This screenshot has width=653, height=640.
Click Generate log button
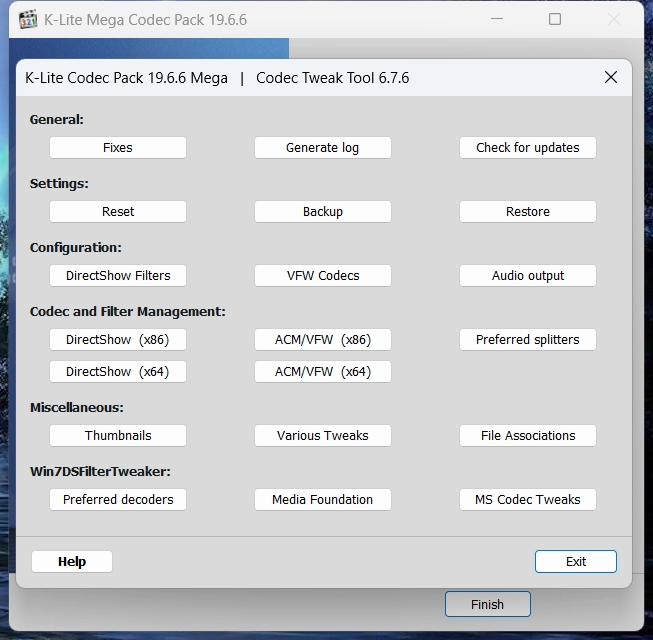coord(323,147)
